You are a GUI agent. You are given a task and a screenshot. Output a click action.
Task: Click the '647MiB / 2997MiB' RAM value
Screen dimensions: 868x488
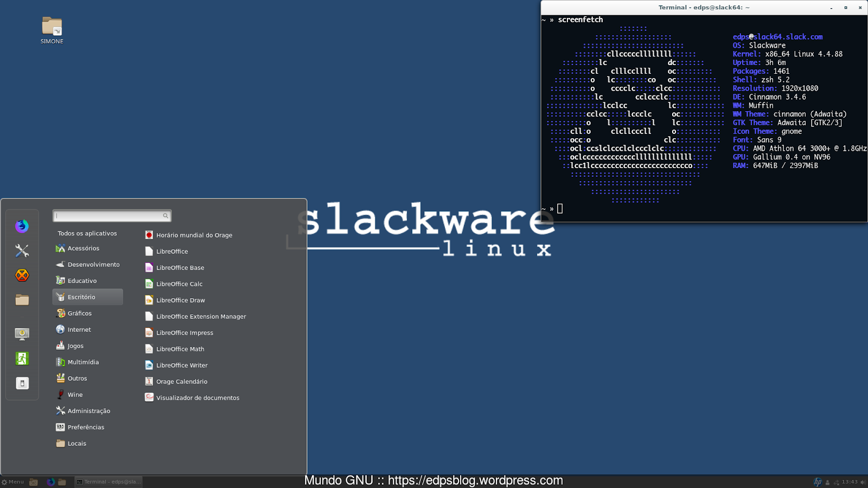click(x=786, y=165)
